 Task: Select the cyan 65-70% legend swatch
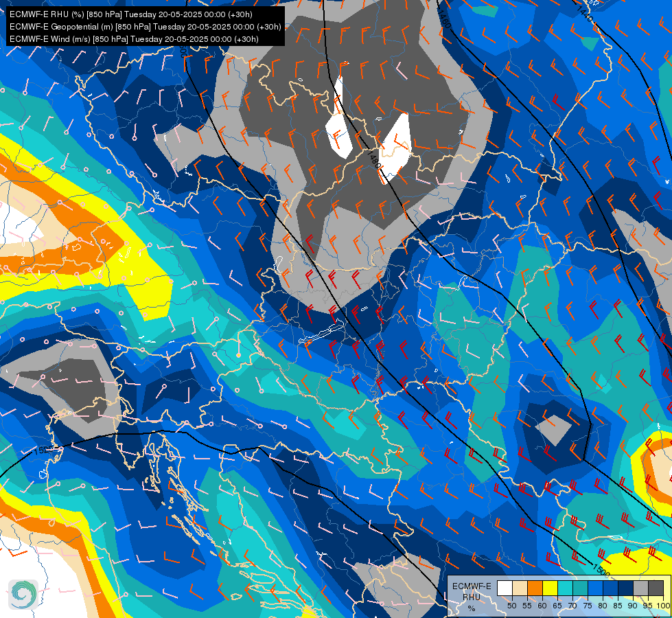pos(566,588)
